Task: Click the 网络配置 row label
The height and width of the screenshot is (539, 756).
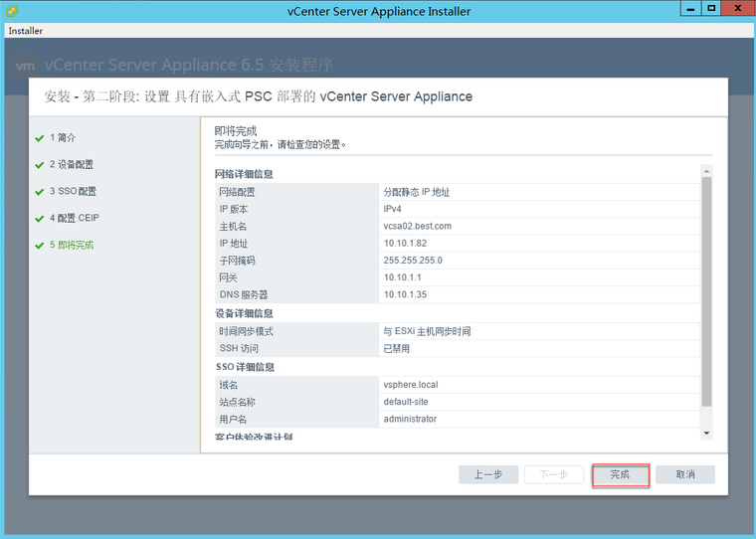Action: [x=237, y=192]
